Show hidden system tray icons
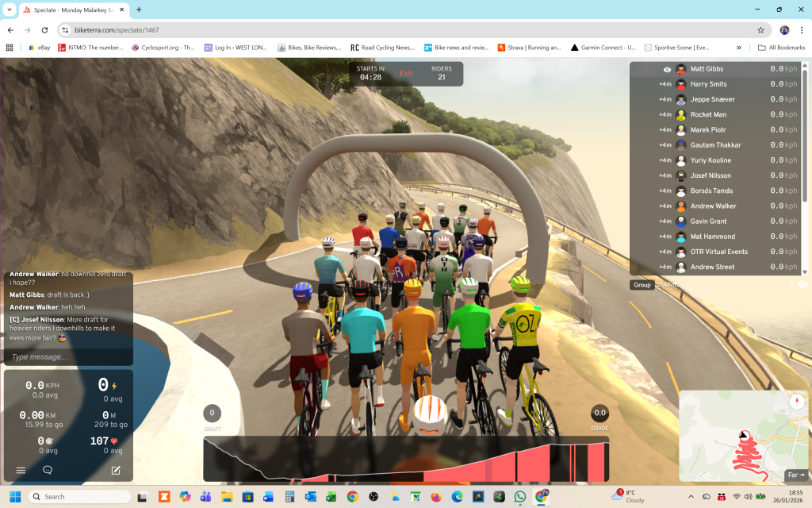Viewport: 812px width, 508px height. click(691, 496)
